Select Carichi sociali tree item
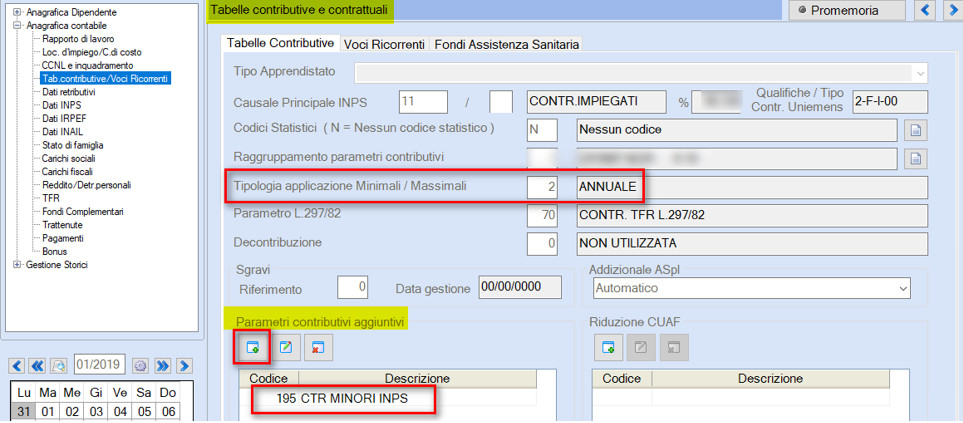This screenshot has width=963, height=423. point(68,158)
